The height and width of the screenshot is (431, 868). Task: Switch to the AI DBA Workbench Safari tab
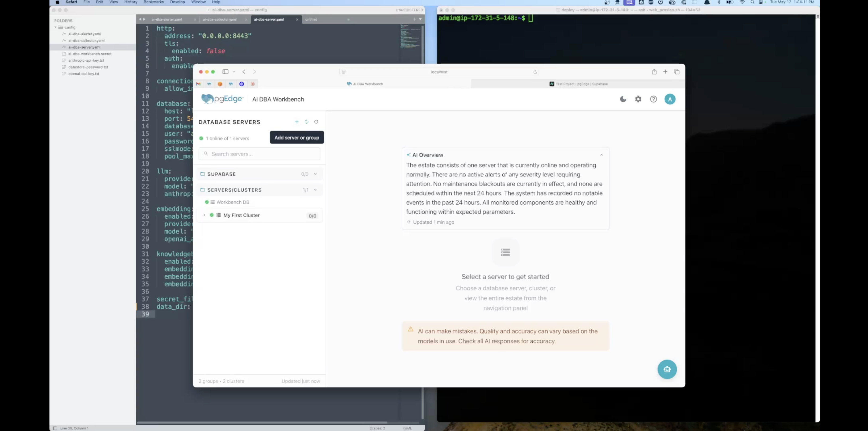point(365,84)
